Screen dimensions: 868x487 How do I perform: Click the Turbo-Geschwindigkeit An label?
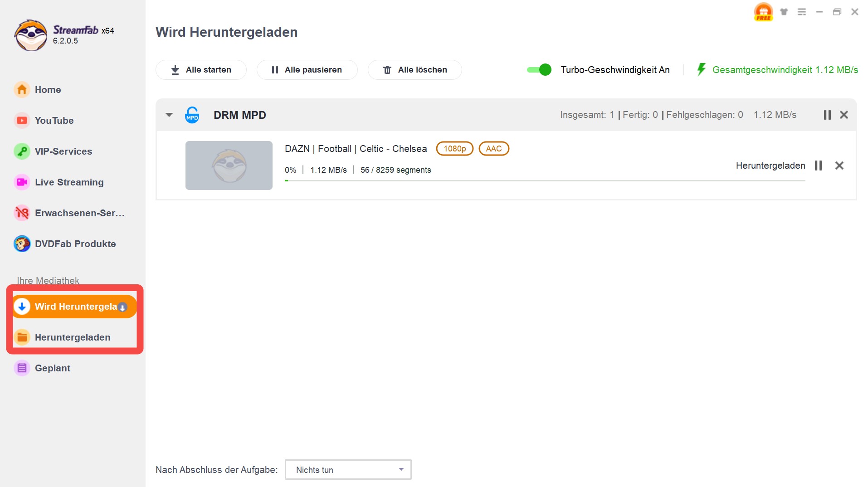coord(615,70)
